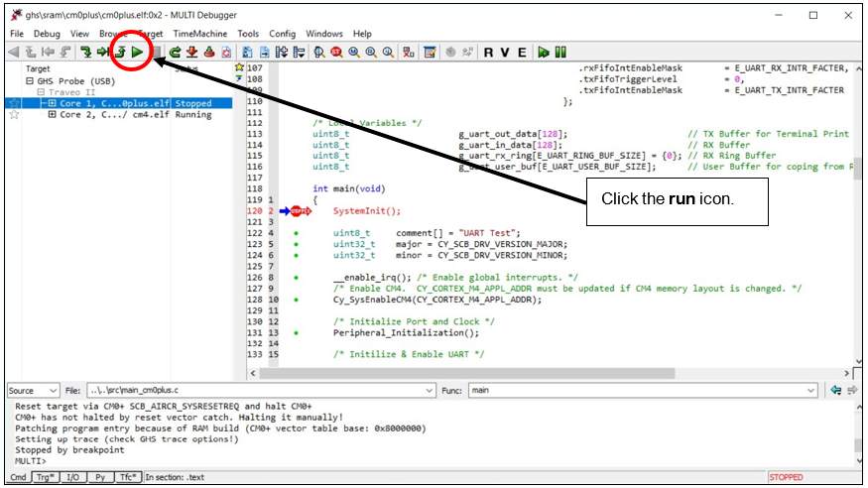The image size is (868, 488).
Task: Click the STOPPED status indicator in status bar
Action: point(786,477)
